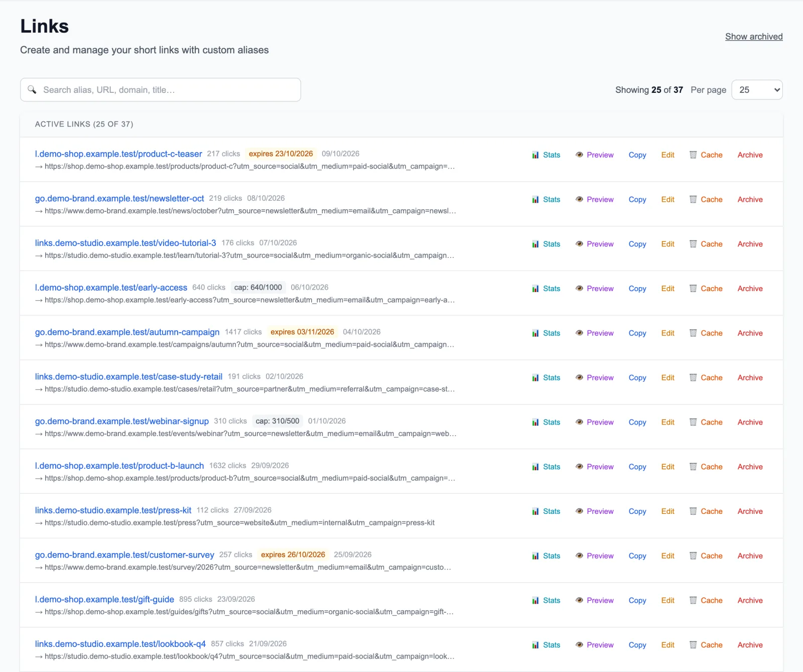Viewport: 803px width, 672px height.
Task: Open Stats for case-study-retail
Action: tap(546, 378)
